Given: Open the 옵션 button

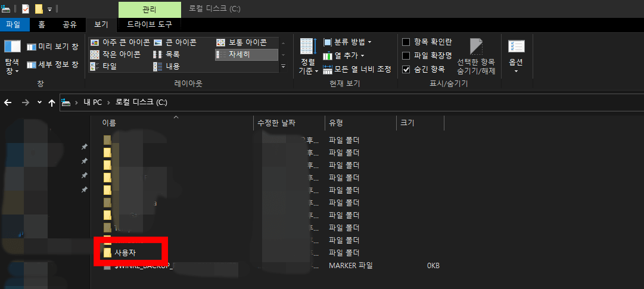Looking at the screenshot, I should [517, 57].
